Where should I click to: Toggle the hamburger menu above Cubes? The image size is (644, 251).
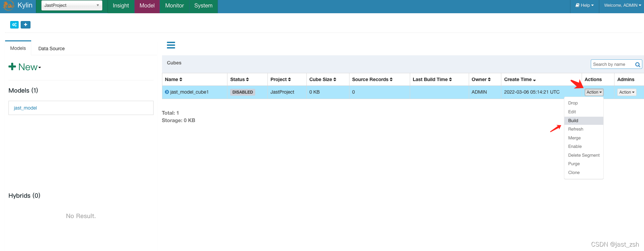[x=171, y=45]
